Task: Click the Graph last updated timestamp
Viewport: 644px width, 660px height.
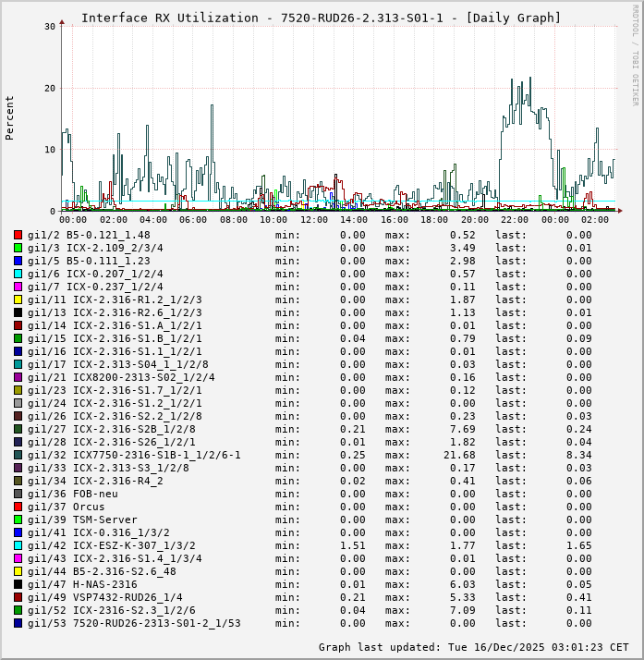Action: click(x=474, y=647)
